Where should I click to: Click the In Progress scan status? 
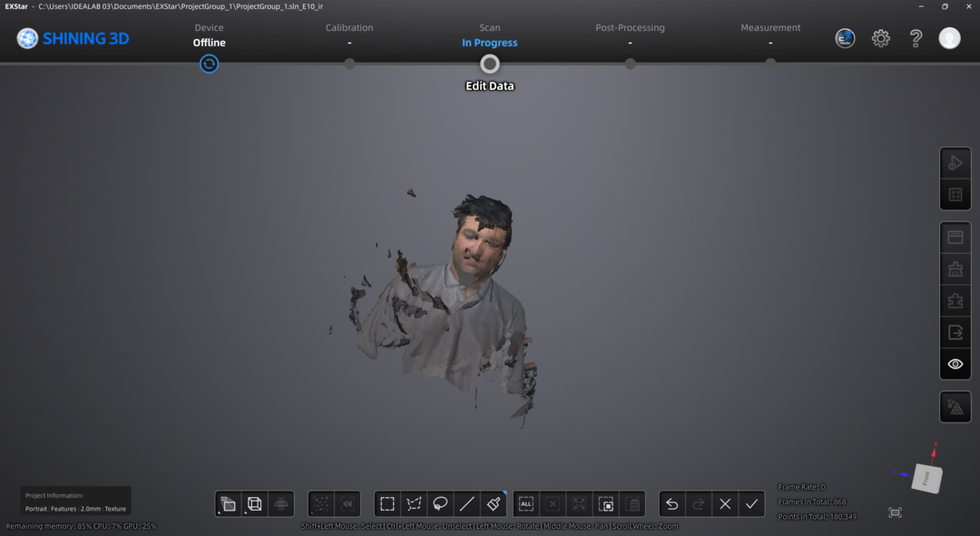pos(489,43)
